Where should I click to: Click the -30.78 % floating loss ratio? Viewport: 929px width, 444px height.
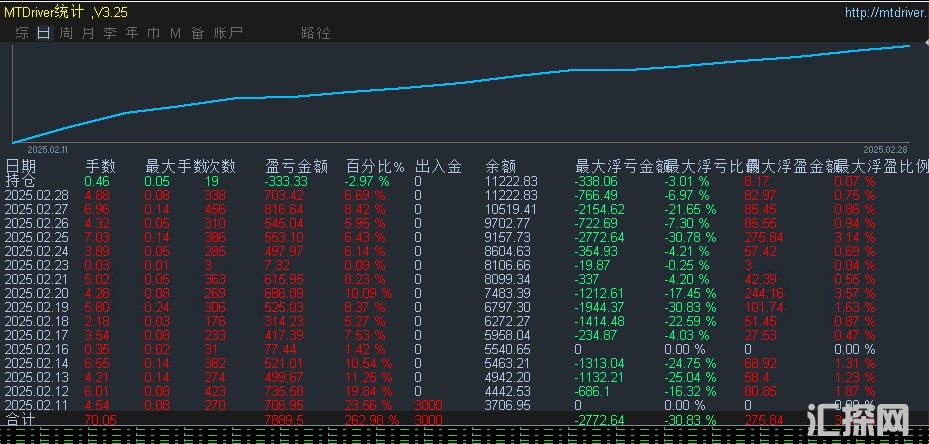(690, 237)
